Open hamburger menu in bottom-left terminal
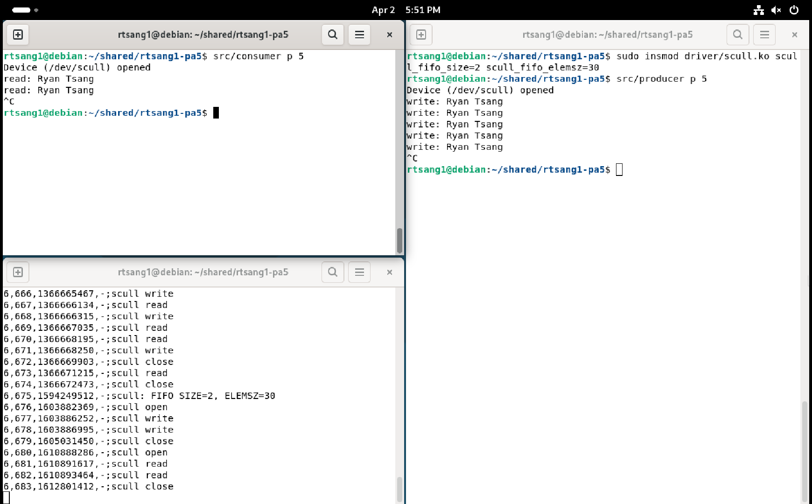This screenshot has height=504, width=812. point(359,272)
